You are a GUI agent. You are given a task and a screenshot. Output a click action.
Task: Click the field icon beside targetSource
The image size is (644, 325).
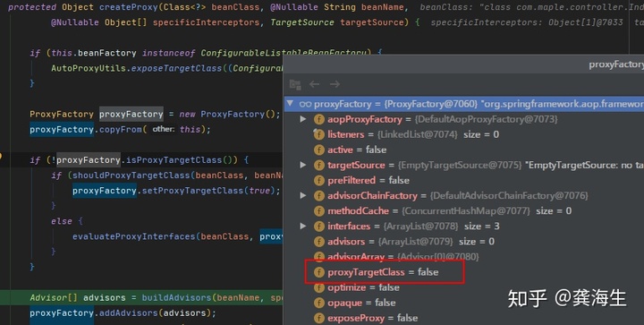click(x=319, y=165)
